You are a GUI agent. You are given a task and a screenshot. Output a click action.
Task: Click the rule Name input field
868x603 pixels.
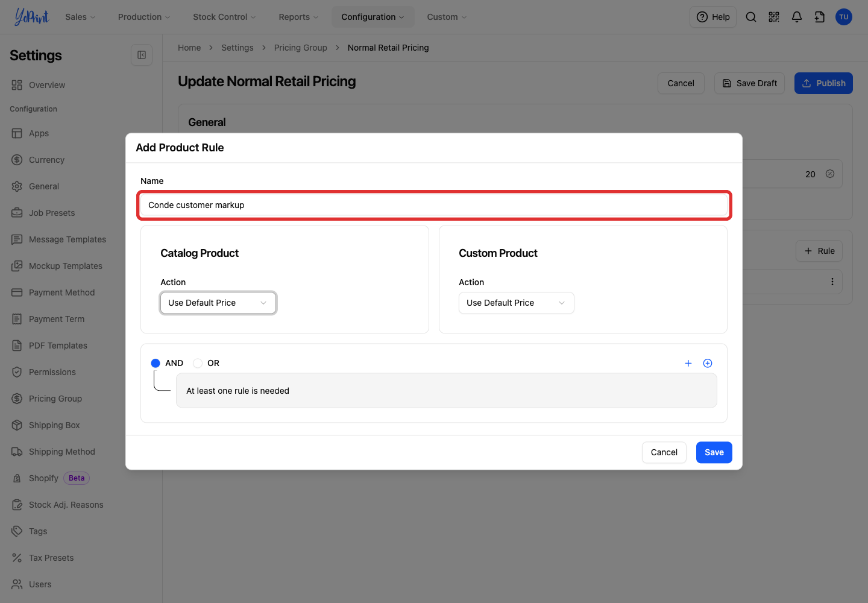point(434,205)
